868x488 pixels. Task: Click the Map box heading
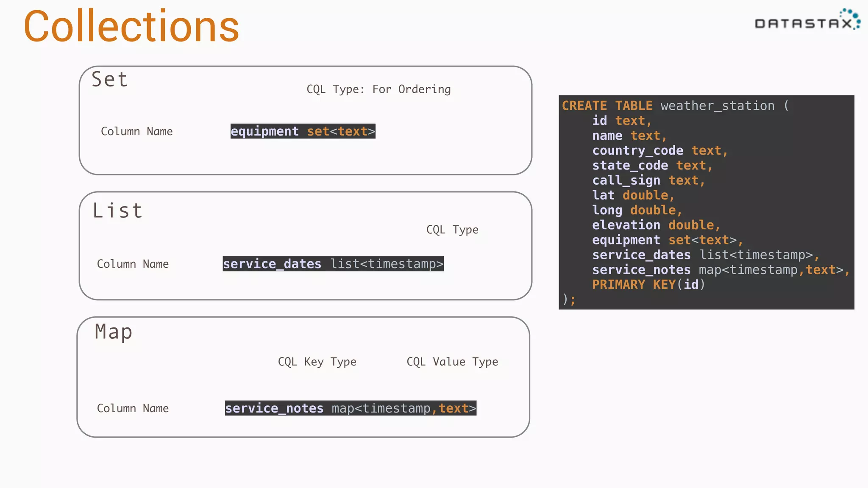[x=114, y=332]
